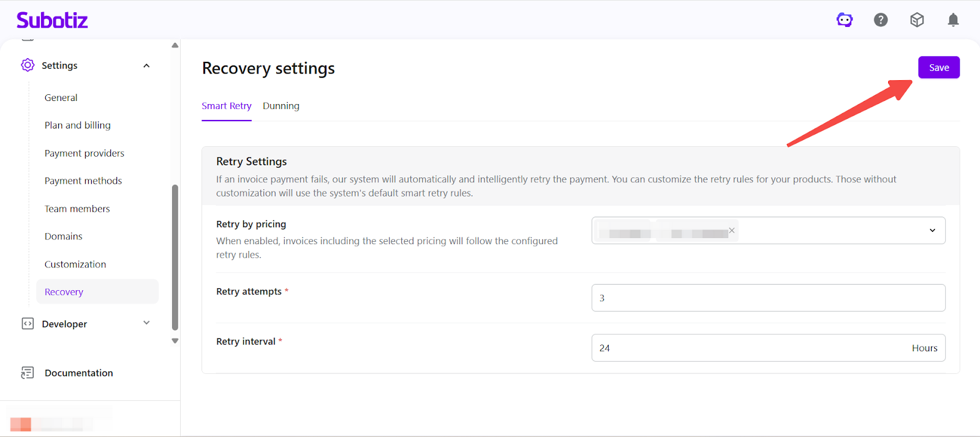Open the cube icon in header
This screenshot has width=980, height=437.
(x=917, y=20)
